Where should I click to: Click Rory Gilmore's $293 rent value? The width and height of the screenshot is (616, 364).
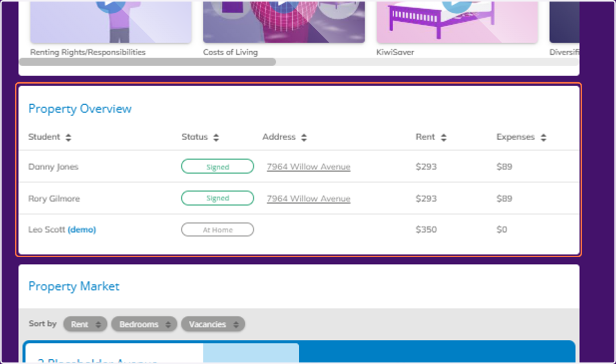point(426,199)
